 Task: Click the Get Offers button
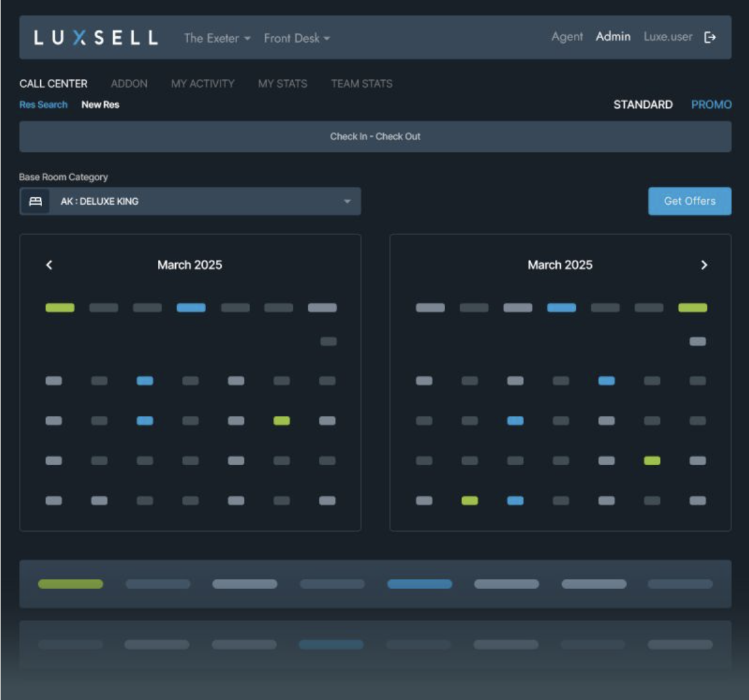pyautogui.click(x=690, y=201)
